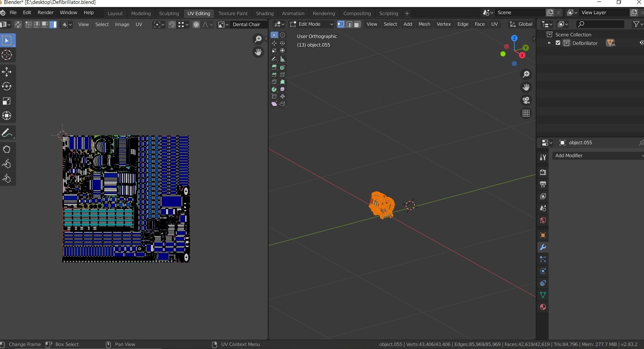Enable UV island selection mode
This screenshot has height=349, width=644.
(x=53, y=24)
